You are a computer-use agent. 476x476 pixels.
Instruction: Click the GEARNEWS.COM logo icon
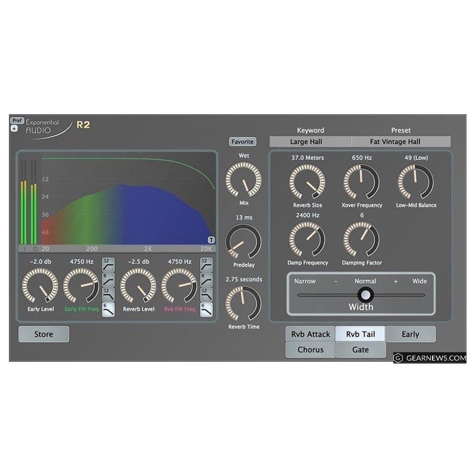point(398,358)
